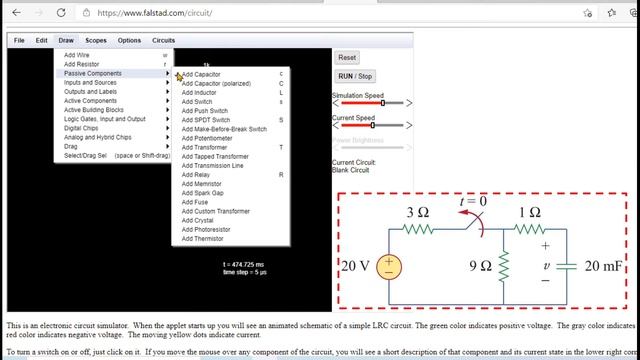Expand Active Building Blocks submenu
640x360 pixels.
[114, 110]
